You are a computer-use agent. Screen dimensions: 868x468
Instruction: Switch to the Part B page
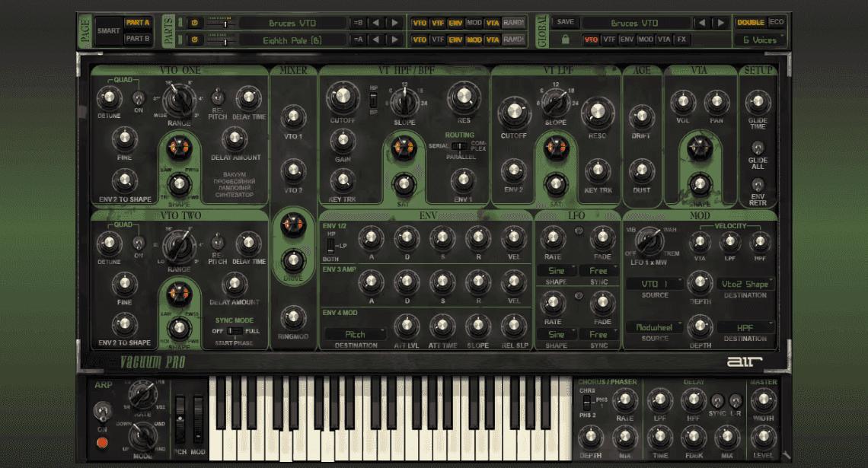point(138,39)
